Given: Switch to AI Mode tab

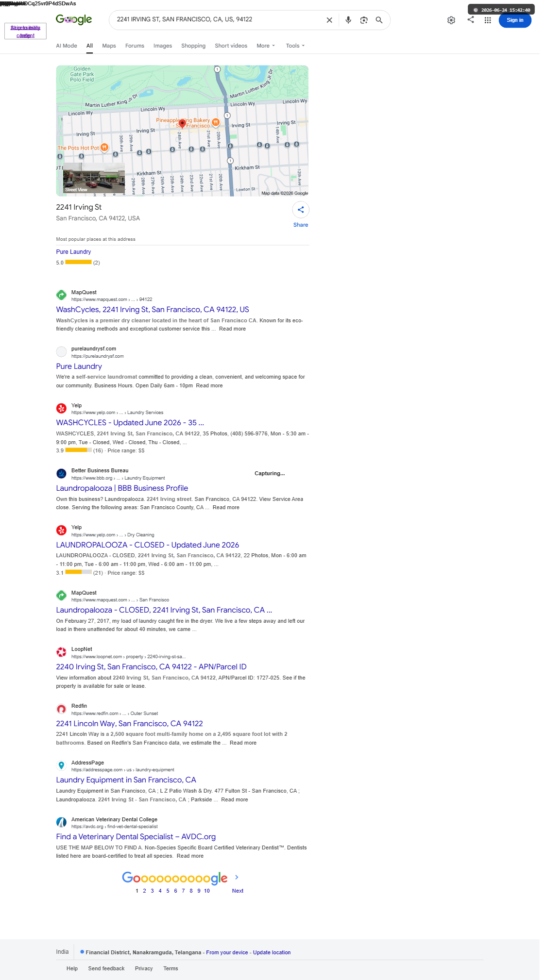Looking at the screenshot, I should coord(67,46).
